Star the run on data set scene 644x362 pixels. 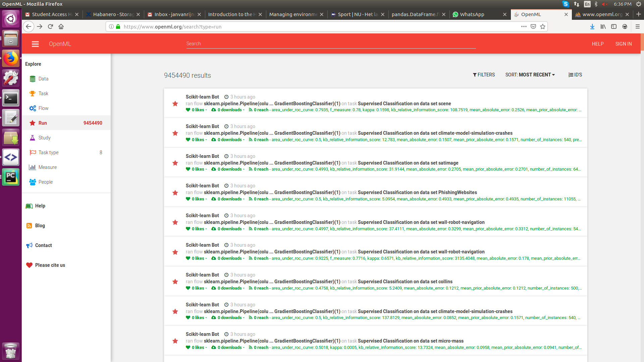[x=175, y=104]
